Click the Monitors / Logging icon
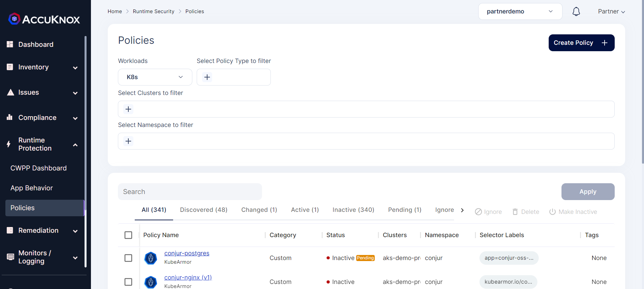 pyautogui.click(x=10, y=257)
